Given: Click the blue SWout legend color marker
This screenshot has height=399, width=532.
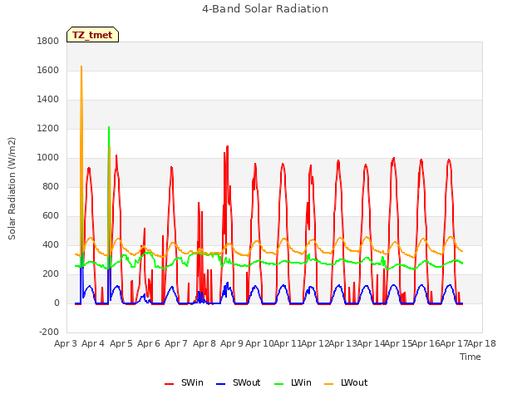Looking at the screenshot, I should coord(220,384).
